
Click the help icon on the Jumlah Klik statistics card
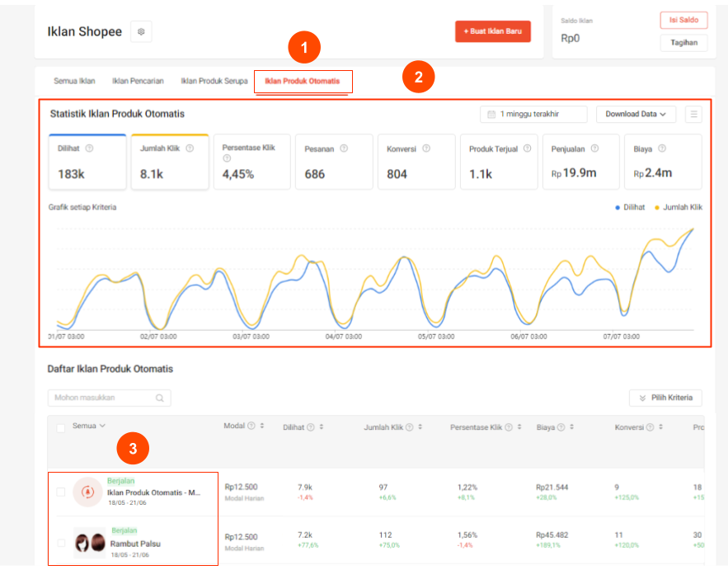(x=190, y=148)
